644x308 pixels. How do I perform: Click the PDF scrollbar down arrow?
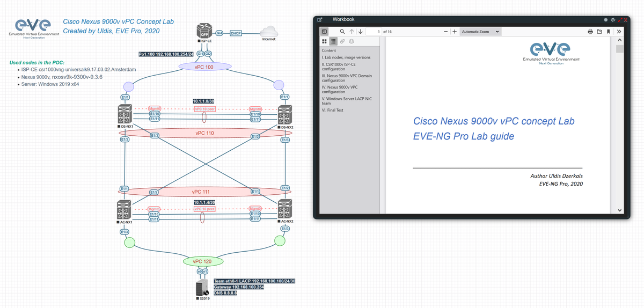pyautogui.click(x=619, y=209)
